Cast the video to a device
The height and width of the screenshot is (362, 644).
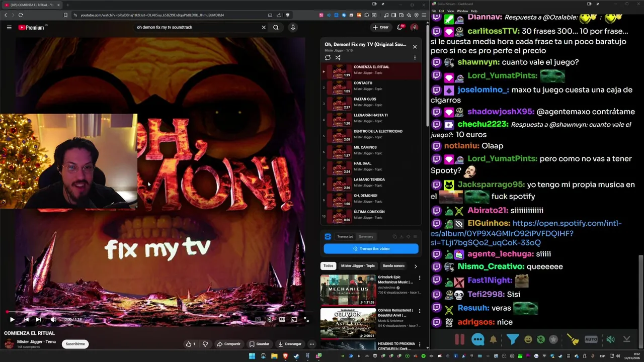294,319
